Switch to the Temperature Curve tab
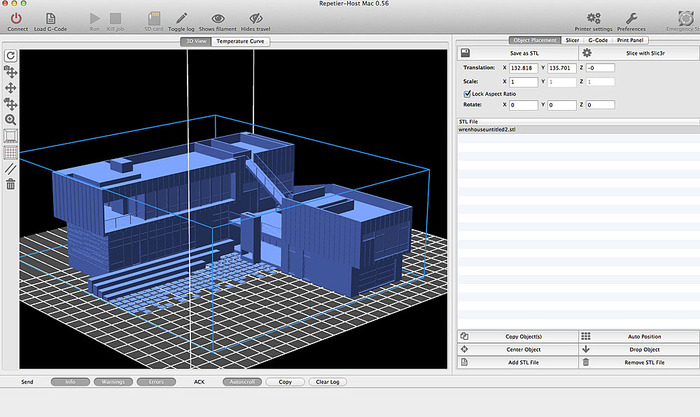Screen dimensions: 700x417 pos(240,41)
